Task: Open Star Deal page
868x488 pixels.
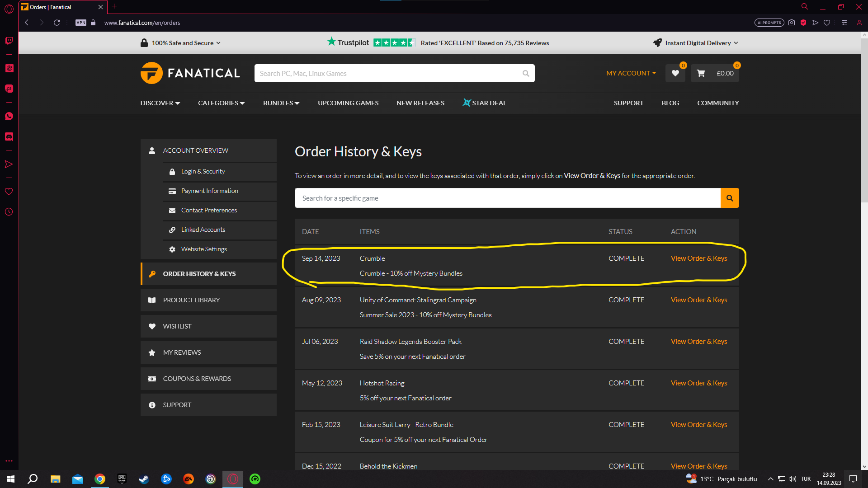Action: [x=484, y=103]
